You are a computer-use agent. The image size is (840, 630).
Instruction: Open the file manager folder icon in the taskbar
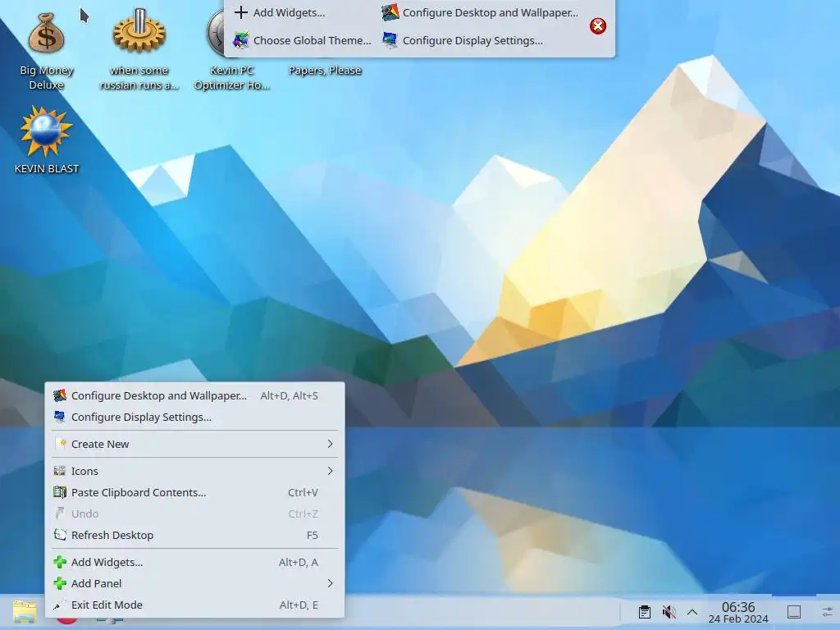25,611
